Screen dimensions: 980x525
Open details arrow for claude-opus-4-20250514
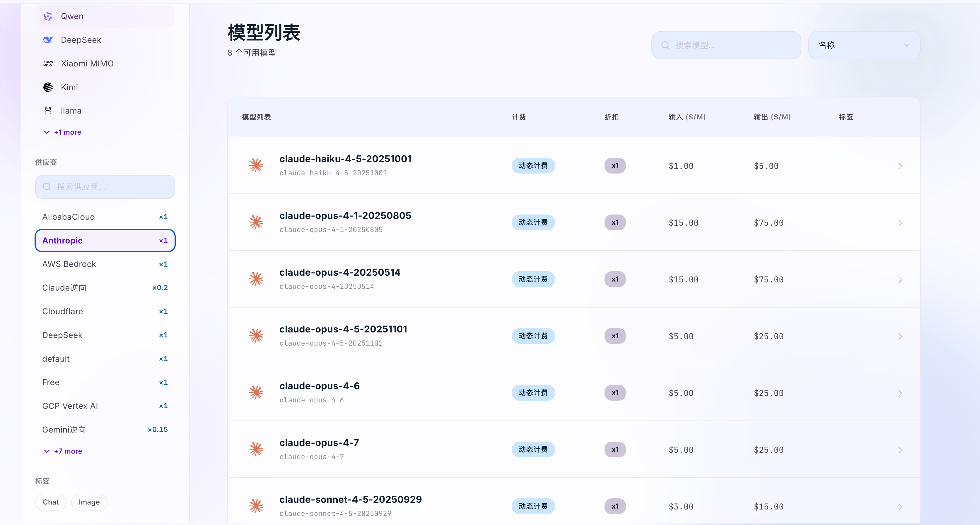click(900, 280)
